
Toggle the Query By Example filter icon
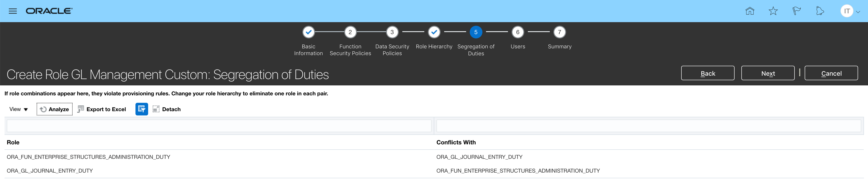[142, 109]
